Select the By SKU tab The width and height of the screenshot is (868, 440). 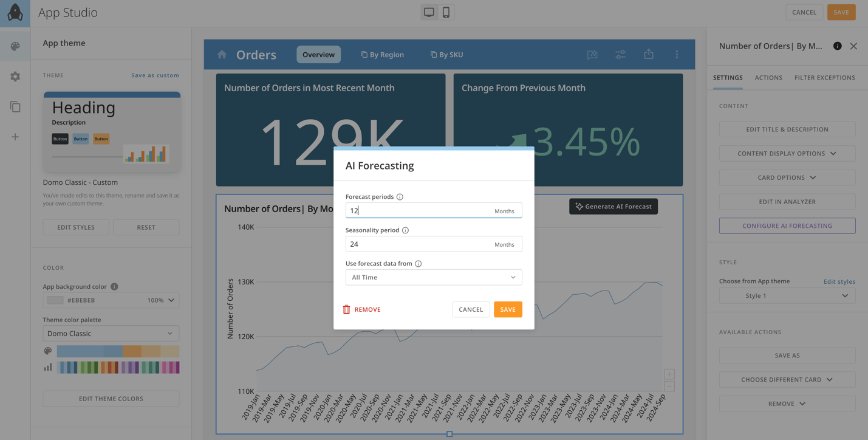(x=446, y=55)
